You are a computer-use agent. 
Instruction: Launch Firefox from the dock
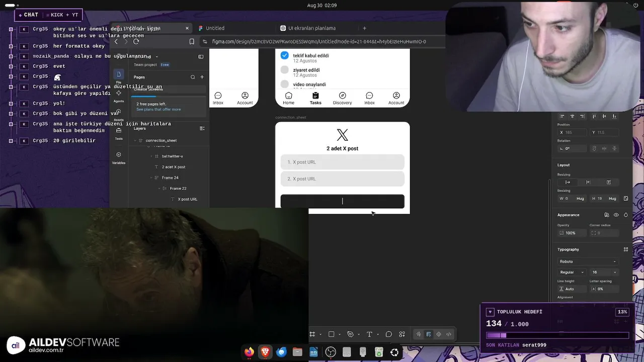click(249, 352)
